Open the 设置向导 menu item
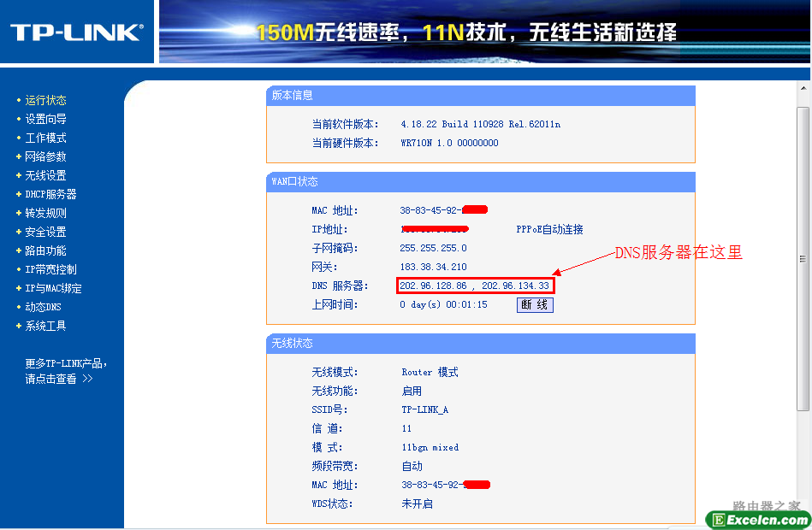This screenshot has width=812, height=530. [45, 119]
